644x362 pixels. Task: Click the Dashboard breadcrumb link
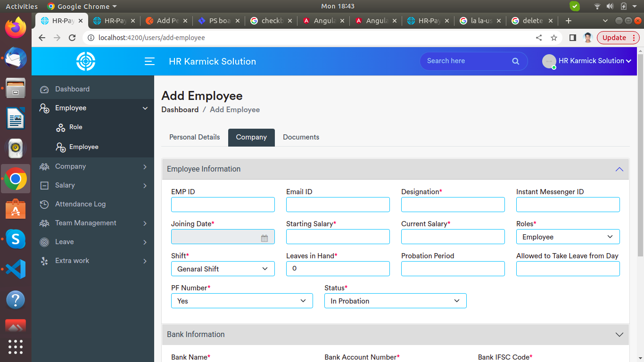tap(180, 110)
